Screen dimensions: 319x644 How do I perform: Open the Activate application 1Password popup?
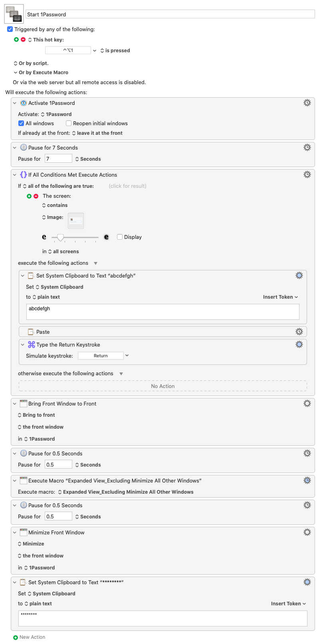point(56,114)
